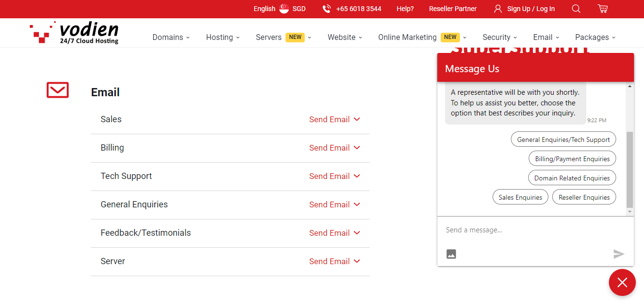Expand Send Email for General Enquiries

(x=334, y=204)
